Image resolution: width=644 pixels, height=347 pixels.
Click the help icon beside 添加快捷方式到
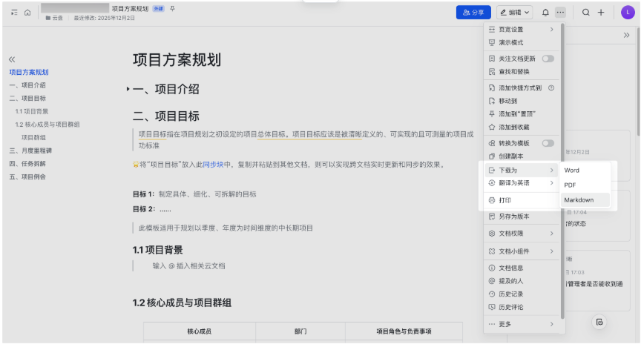click(551, 87)
